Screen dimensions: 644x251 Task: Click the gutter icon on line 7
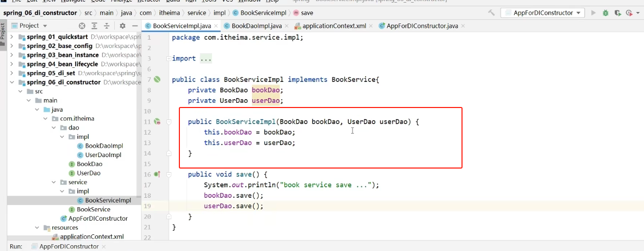[157, 79]
